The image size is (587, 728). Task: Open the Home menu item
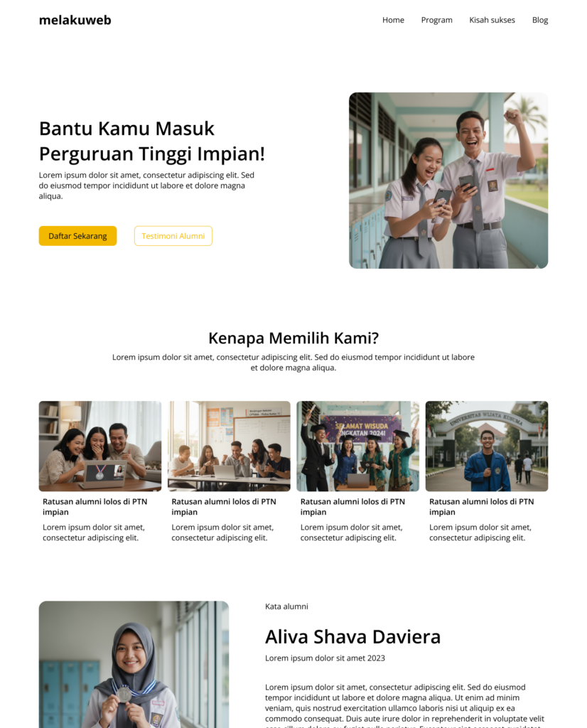(x=393, y=20)
